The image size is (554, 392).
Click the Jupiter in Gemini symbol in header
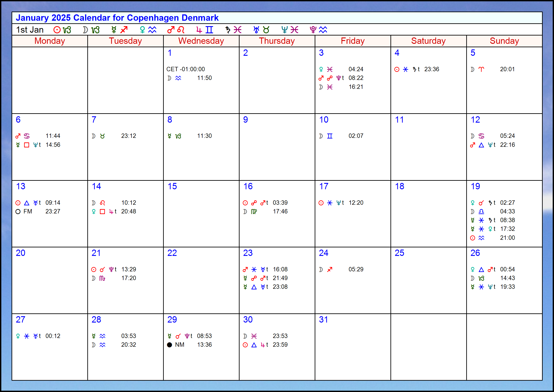(205, 30)
